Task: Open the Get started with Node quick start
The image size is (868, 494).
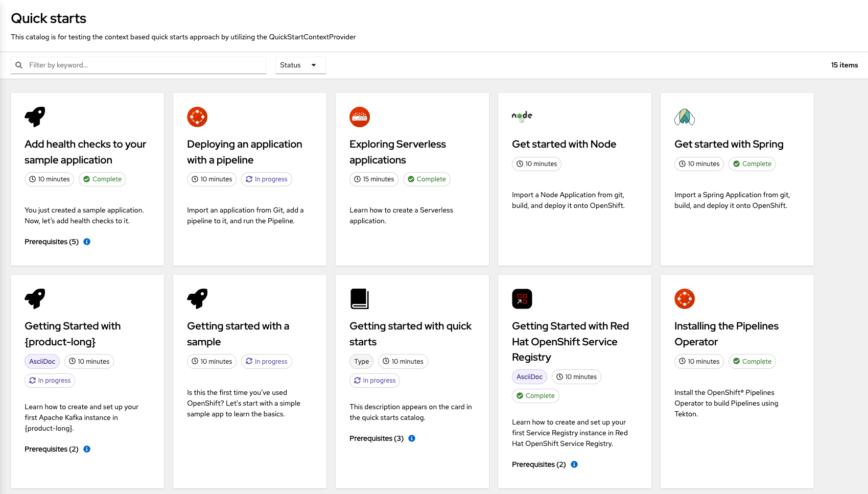Action: [564, 144]
